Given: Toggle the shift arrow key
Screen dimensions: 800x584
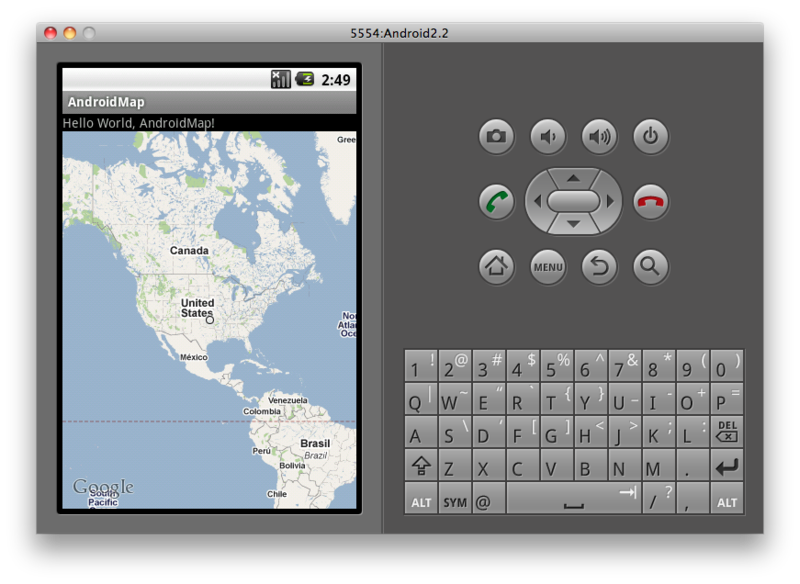Looking at the screenshot, I should point(421,465).
